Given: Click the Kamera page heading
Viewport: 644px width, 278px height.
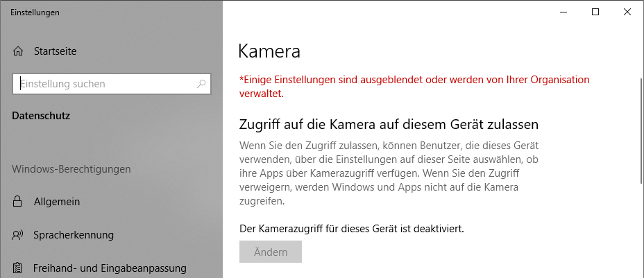Looking at the screenshot, I should (x=269, y=51).
